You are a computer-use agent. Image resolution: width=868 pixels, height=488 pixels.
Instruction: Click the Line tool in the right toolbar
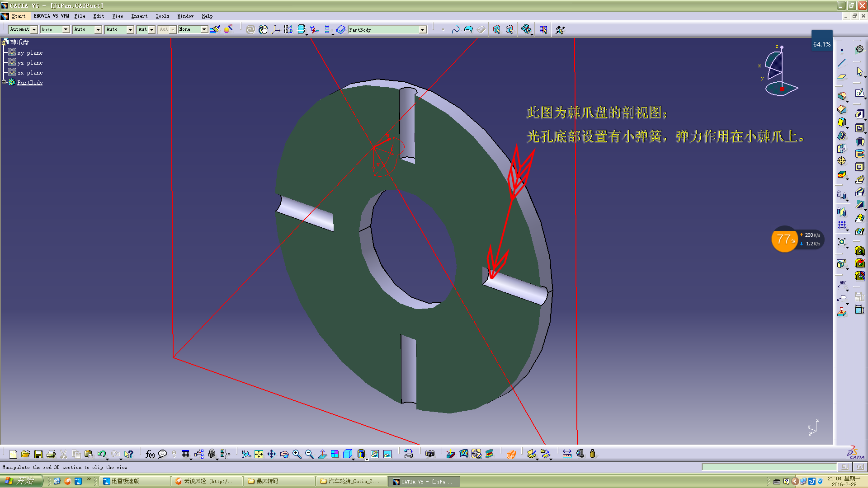841,63
